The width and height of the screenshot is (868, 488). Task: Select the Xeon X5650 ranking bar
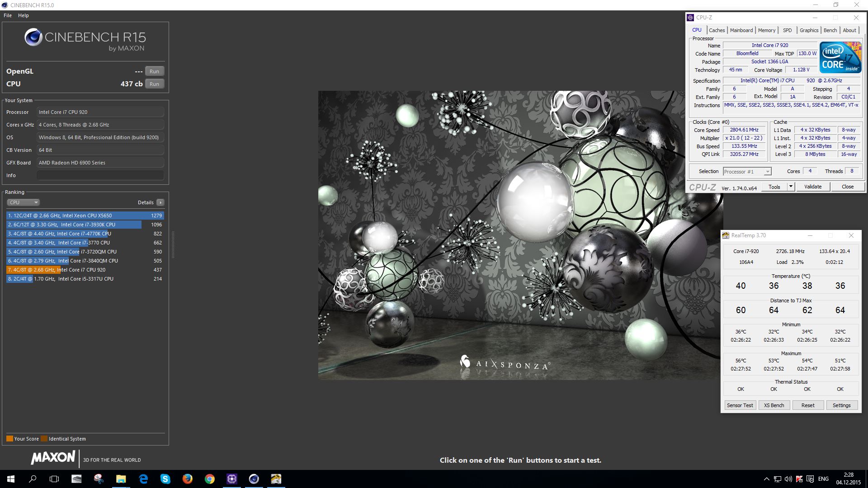tap(85, 216)
